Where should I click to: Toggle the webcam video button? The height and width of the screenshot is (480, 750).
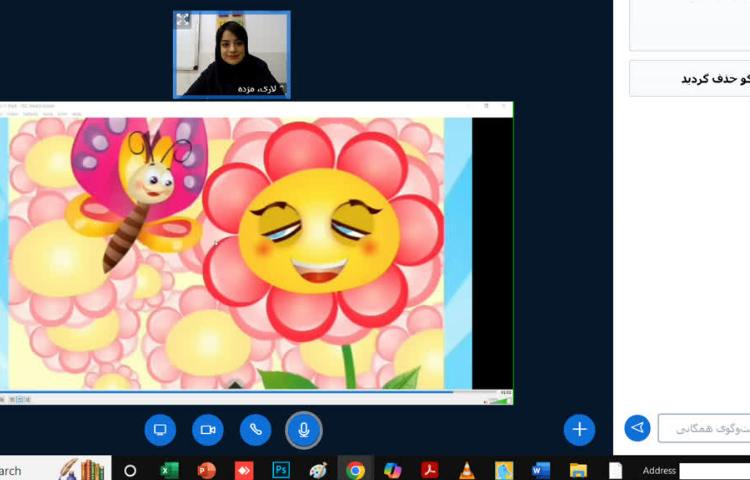[x=208, y=430]
